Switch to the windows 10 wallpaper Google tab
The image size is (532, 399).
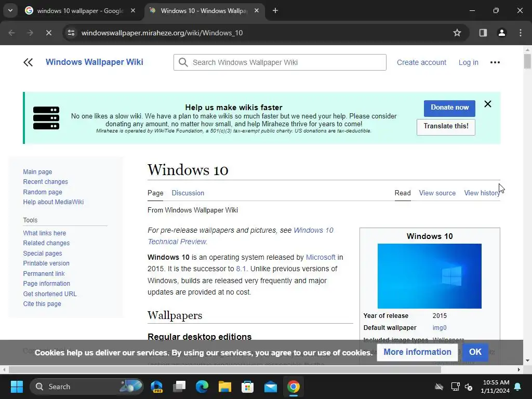coord(80,11)
